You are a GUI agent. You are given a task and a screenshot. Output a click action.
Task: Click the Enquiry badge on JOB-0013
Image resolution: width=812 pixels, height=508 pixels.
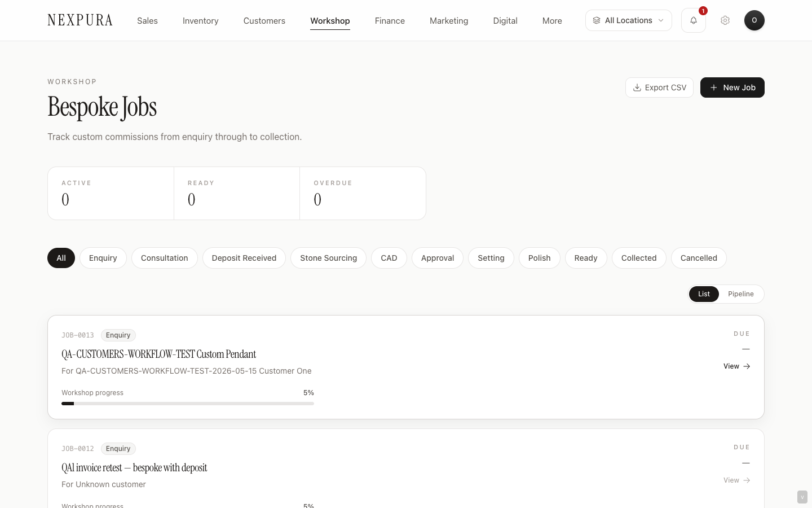pos(118,335)
